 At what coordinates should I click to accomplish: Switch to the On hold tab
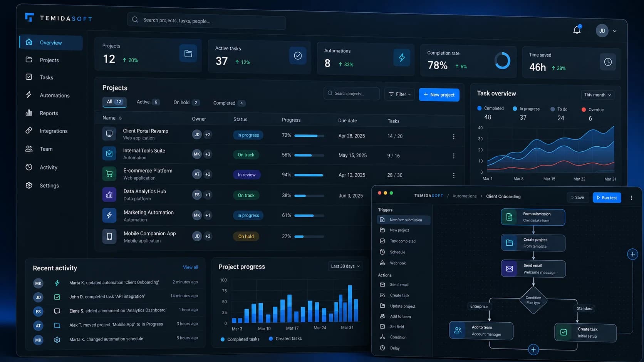pyautogui.click(x=186, y=102)
